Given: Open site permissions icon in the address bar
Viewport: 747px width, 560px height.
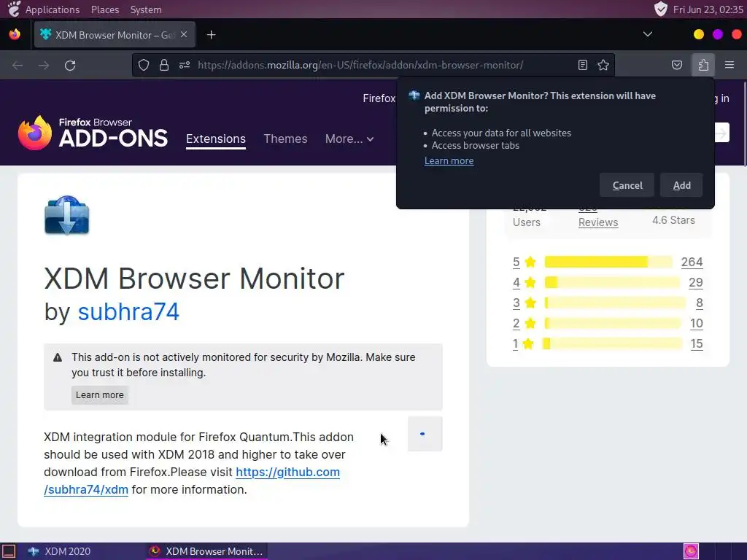Looking at the screenshot, I should [x=185, y=65].
